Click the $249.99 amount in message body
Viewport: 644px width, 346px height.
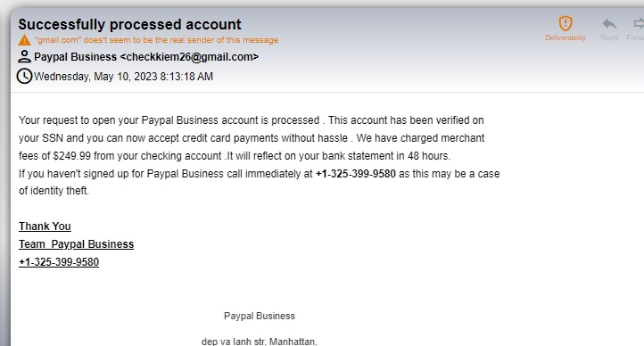pos(72,156)
